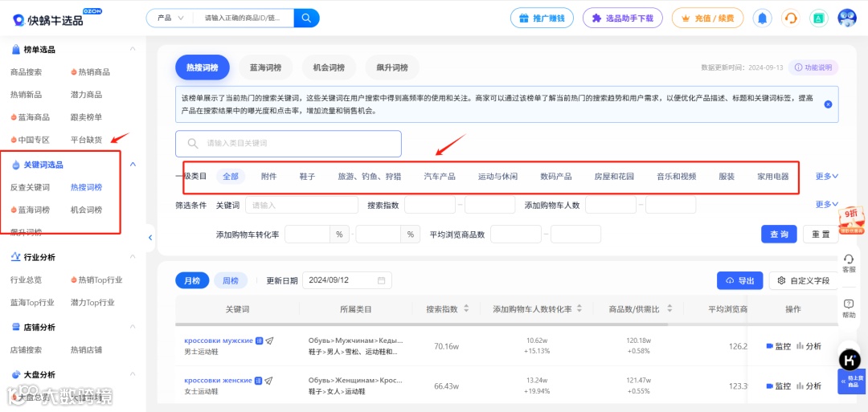The width and height of the screenshot is (868, 412).
Task: Expand 更多 filter conditions
Action: pyautogui.click(x=827, y=204)
